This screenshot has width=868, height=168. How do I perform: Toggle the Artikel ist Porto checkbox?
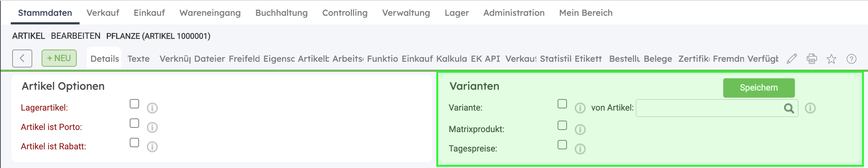pos(134,123)
